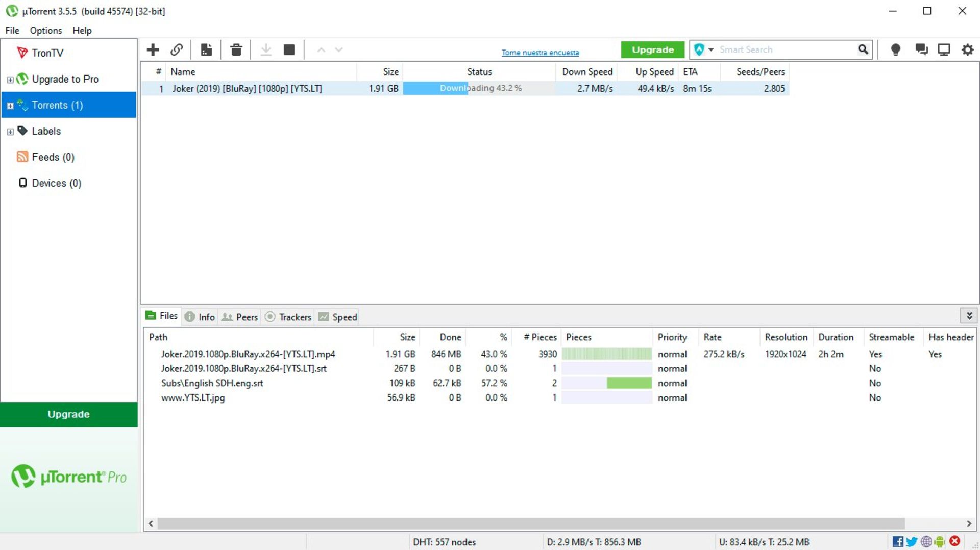Collapse the Files detail panel chevron
This screenshot has width=980, height=550.
tap(969, 316)
